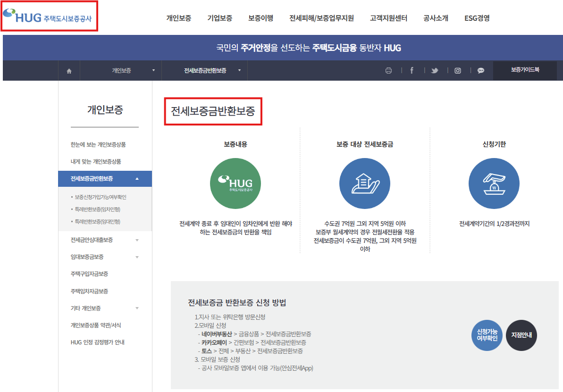
Task: Click the 신청가능 여부확인 circular button
Action: (487, 335)
